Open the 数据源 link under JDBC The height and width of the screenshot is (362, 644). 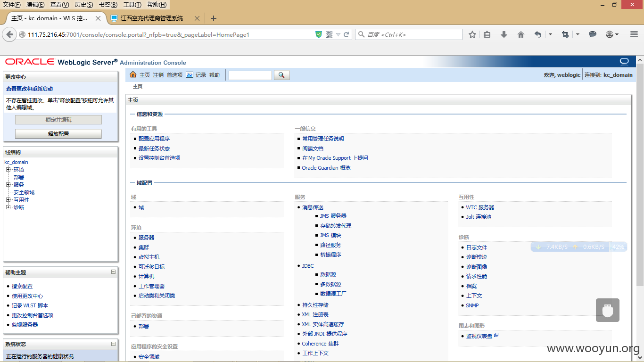click(x=328, y=274)
